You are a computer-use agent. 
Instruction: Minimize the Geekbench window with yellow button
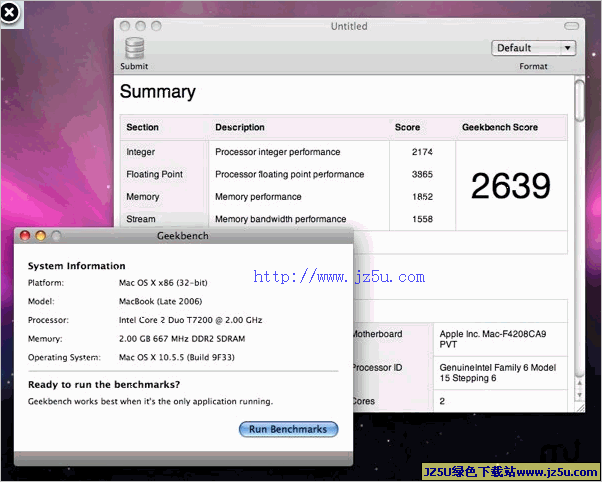[41, 235]
